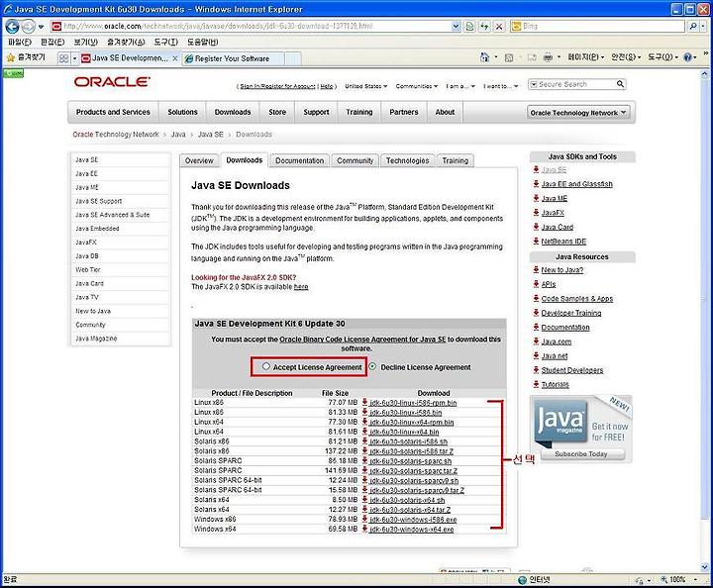Switch to the Overview tab
713x588 pixels.
coord(199,160)
